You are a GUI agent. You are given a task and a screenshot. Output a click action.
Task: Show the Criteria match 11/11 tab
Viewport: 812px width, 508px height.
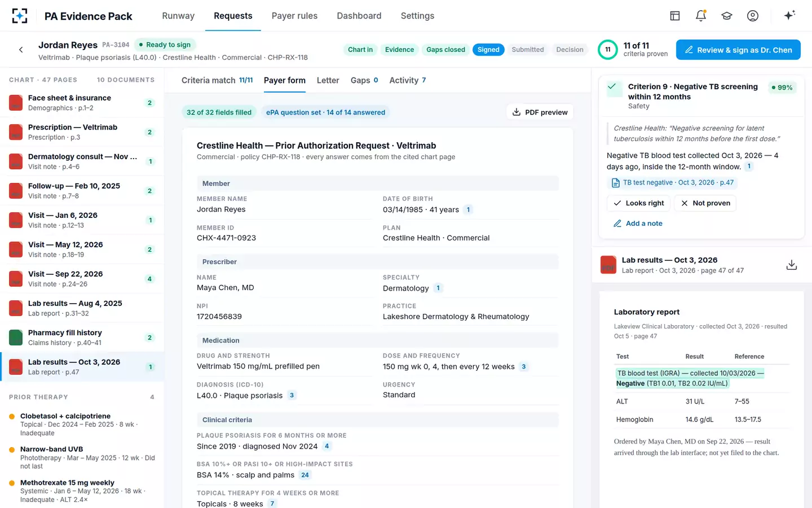click(x=217, y=80)
